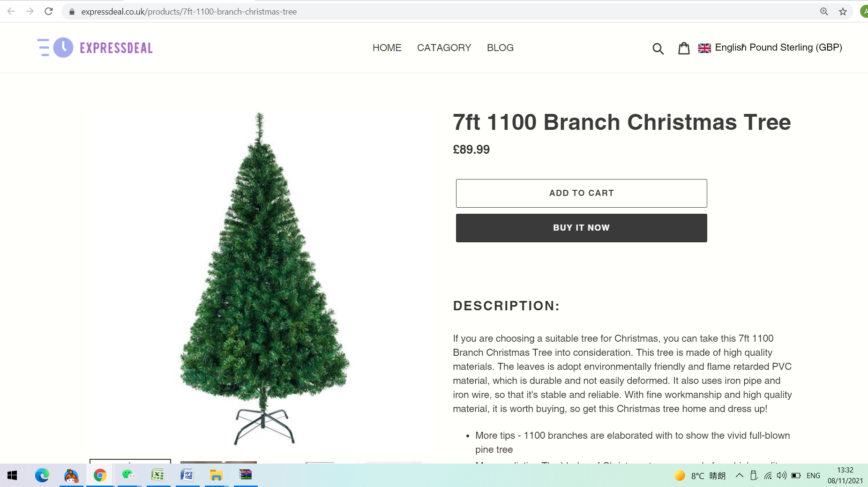Show hidden system tray icons chevron

739,475
